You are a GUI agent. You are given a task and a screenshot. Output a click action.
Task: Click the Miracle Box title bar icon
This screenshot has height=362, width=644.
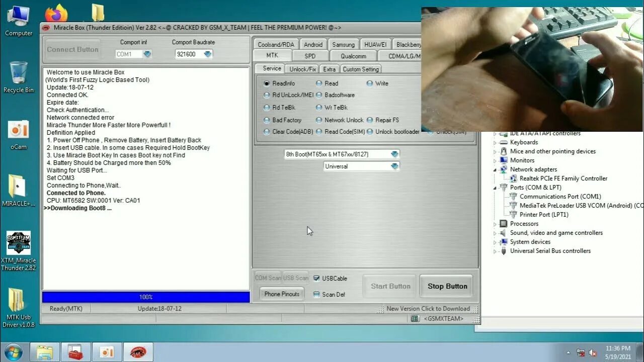[46, 28]
